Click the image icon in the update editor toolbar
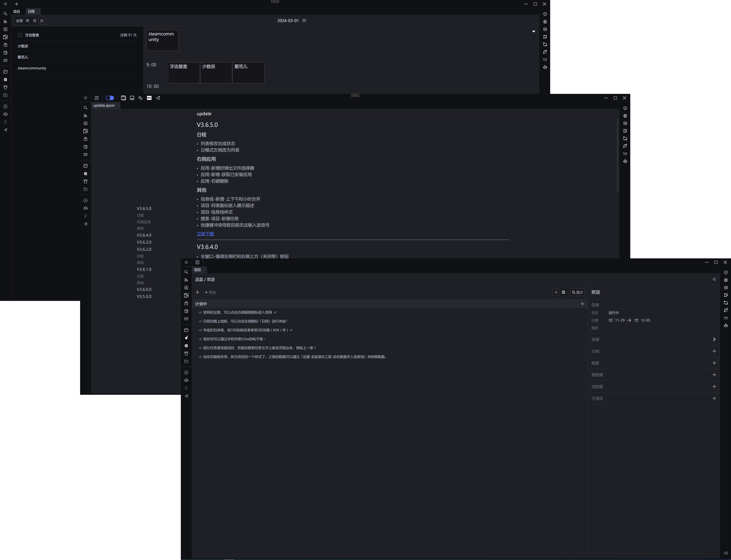Image resolution: width=731 pixels, height=560 pixels. click(x=132, y=98)
